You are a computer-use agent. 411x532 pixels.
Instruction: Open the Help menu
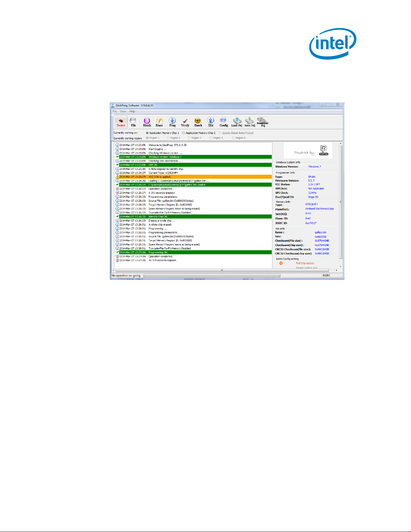coord(132,111)
